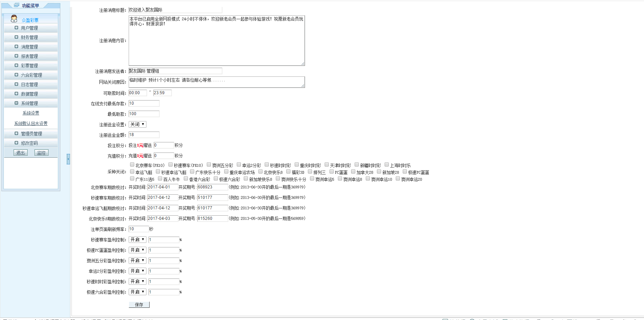The width and height of the screenshot is (644, 320).
Task: Click the 注册消息发送者 input field
Action: 175,71
